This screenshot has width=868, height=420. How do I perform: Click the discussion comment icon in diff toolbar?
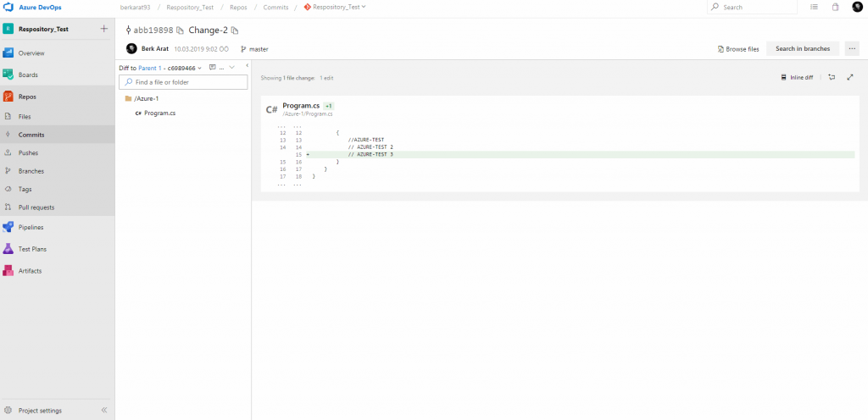coord(212,67)
